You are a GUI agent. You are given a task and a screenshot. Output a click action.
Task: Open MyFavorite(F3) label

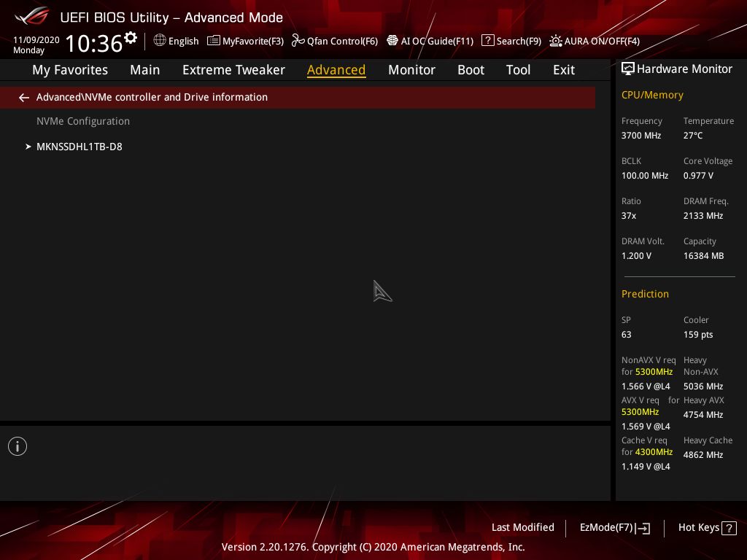click(x=253, y=42)
